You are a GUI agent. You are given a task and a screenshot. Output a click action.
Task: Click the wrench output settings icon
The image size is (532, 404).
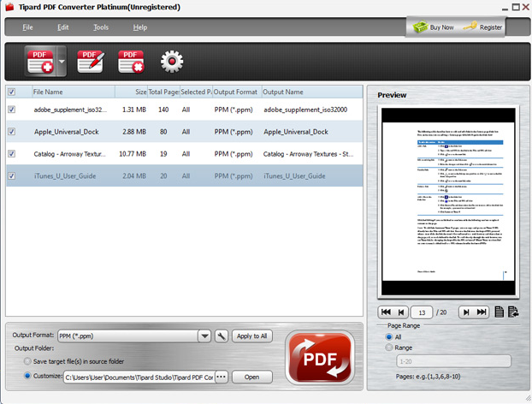(x=220, y=336)
